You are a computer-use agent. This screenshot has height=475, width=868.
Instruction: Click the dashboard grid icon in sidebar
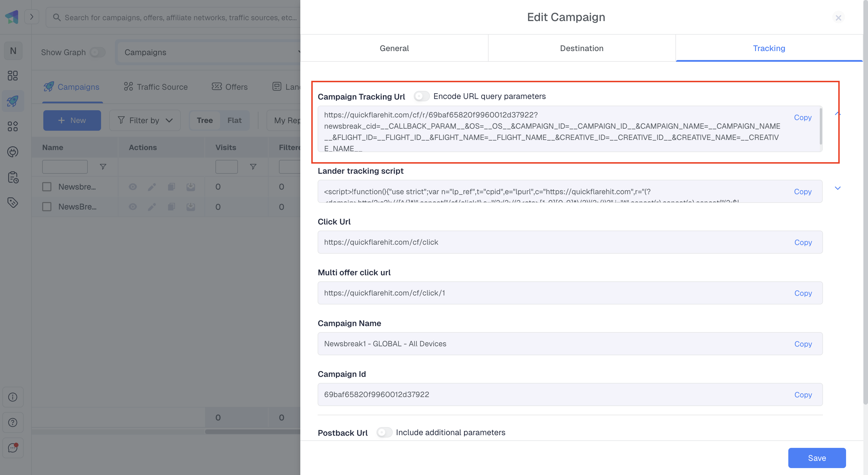click(13, 75)
